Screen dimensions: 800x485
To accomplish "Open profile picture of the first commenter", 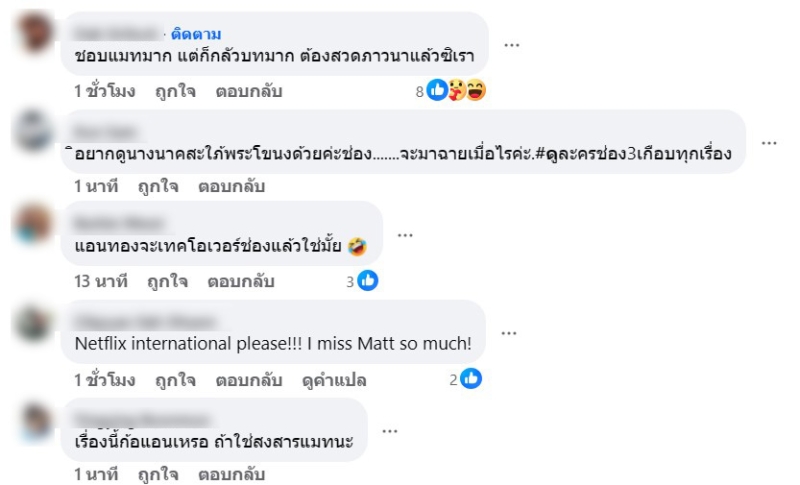I will click(36, 34).
